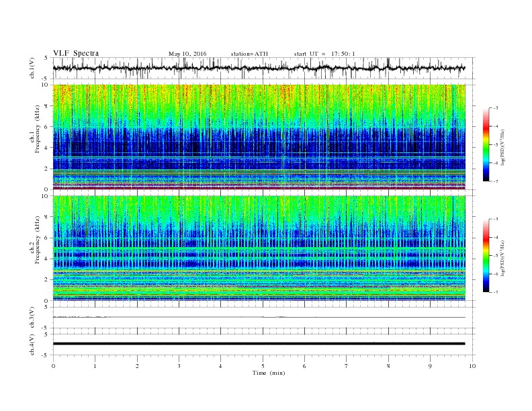Click the "5" minute tick on time axis

(263, 366)
